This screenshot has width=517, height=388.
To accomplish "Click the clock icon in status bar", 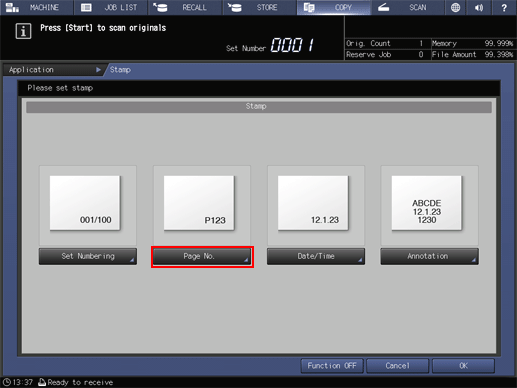I will tap(6, 382).
